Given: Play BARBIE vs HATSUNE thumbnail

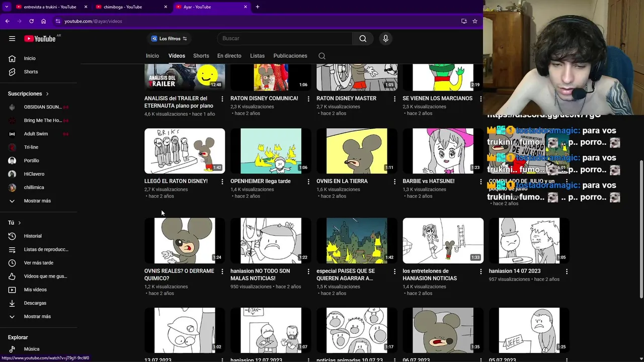Looking at the screenshot, I should click(443, 151).
